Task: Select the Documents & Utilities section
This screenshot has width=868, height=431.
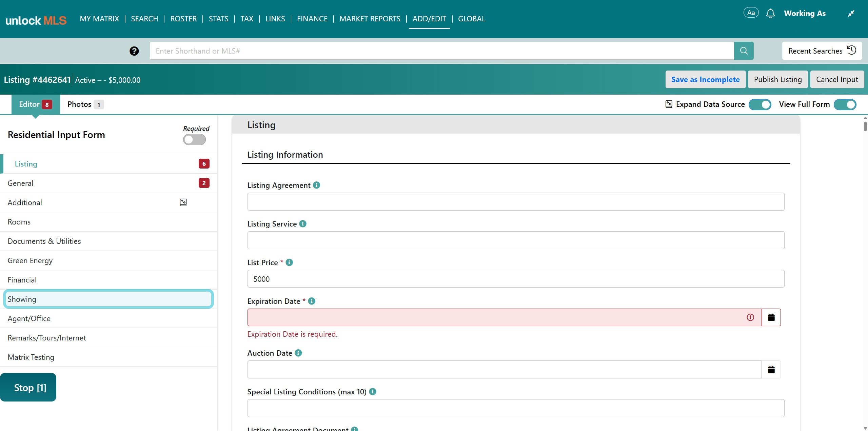Action: coord(108,241)
